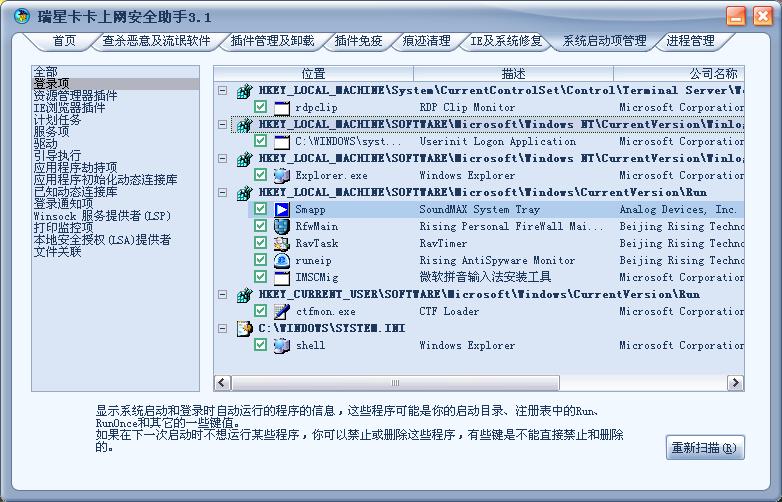Sort by the 描述 column header
This screenshot has width=782, height=502.
pos(514,73)
